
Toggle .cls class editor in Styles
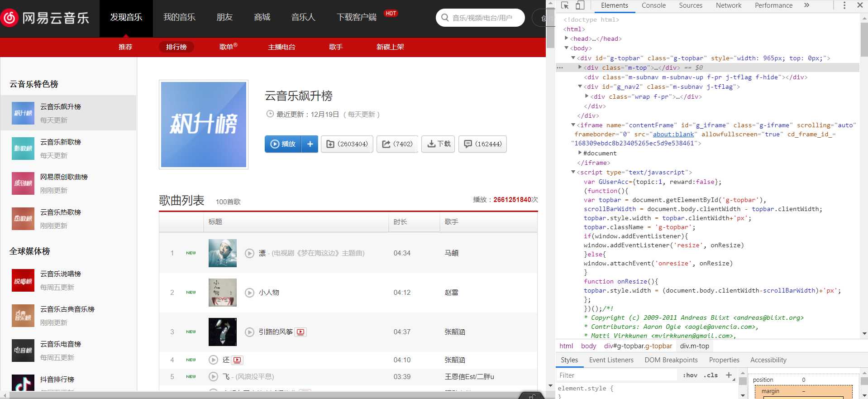(711, 375)
